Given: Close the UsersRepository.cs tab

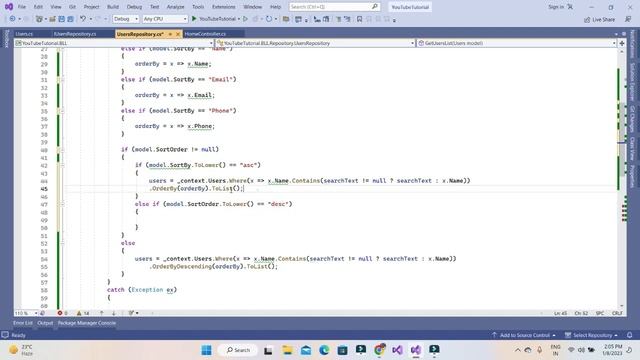Looking at the screenshot, I should (178, 34).
